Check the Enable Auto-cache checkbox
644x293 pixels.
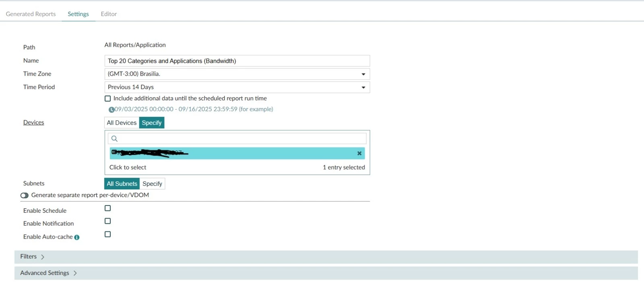(x=107, y=234)
